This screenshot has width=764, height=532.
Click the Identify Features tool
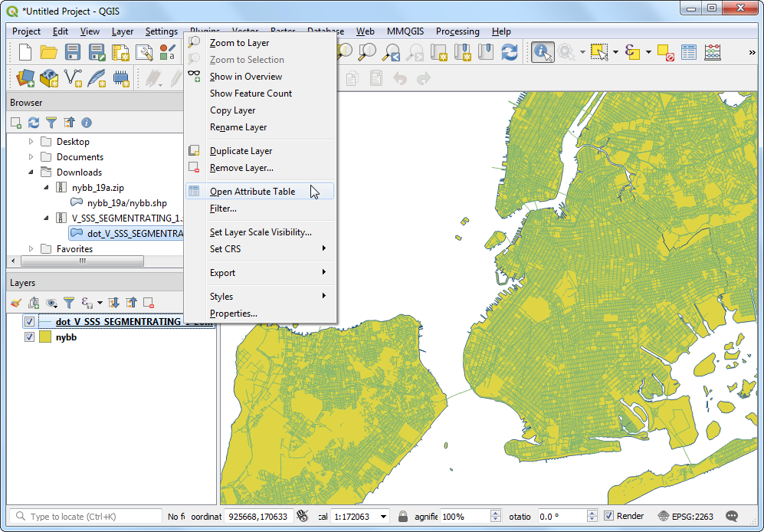pos(543,52)
